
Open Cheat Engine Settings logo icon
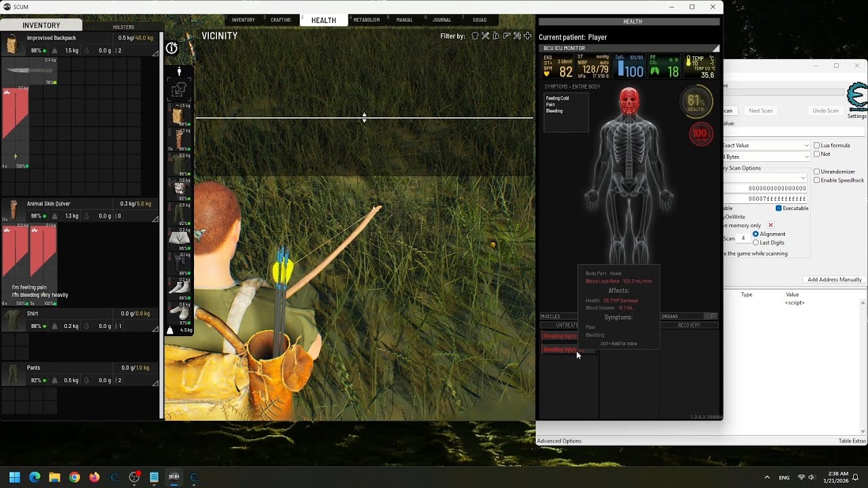858,97
